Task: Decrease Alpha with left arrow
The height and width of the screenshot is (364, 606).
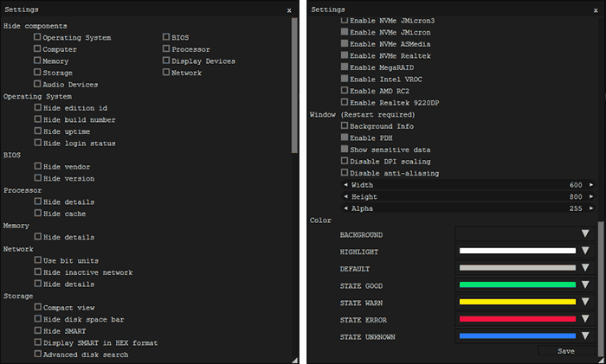Action: coord(346,208)
